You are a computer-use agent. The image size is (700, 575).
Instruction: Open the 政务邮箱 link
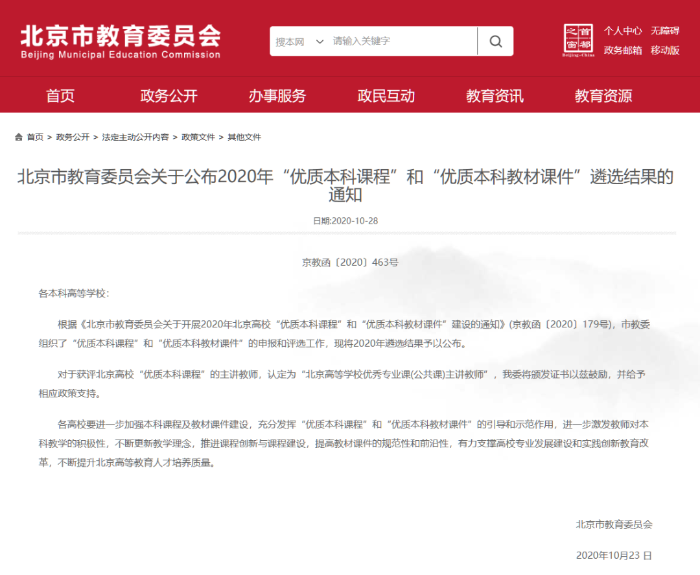[x=623, y=50]
